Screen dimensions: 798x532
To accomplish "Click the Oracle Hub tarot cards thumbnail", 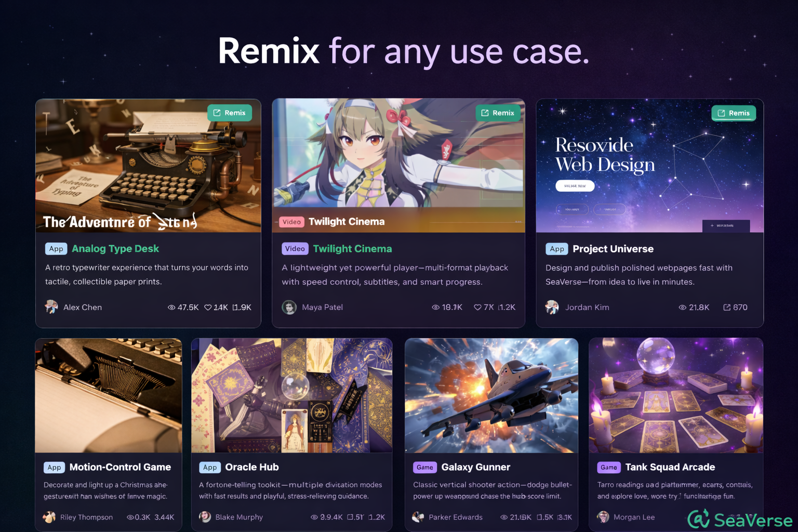I will (x=291, y=395).
